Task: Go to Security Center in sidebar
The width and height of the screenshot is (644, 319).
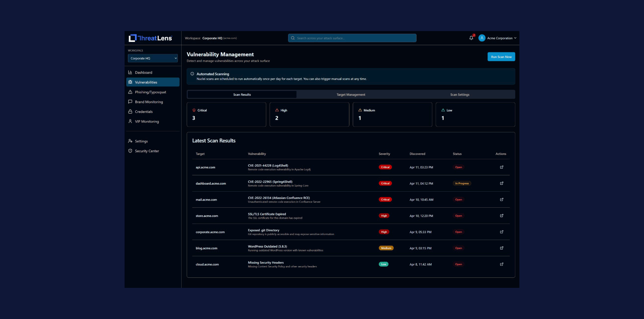Action: pyautogui.click(x=147, y=151)
